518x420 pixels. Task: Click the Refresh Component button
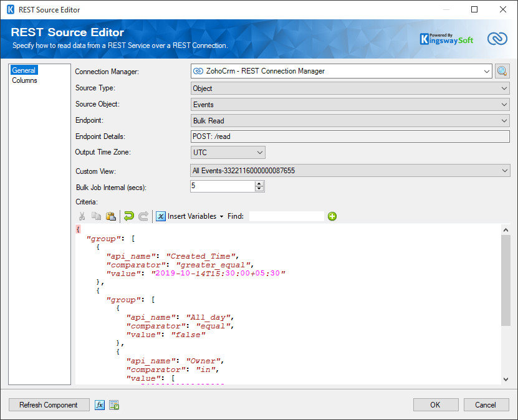click(x=49, y=405)
